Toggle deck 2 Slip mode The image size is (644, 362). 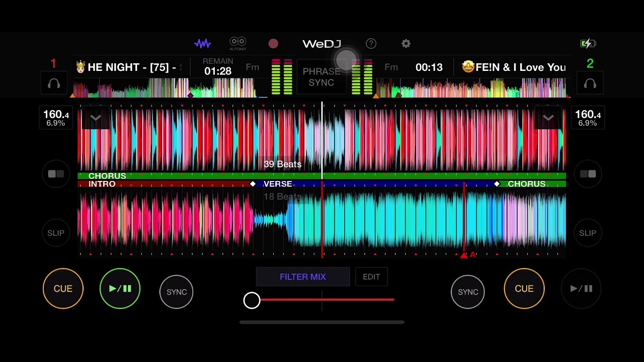pos(588,233)
